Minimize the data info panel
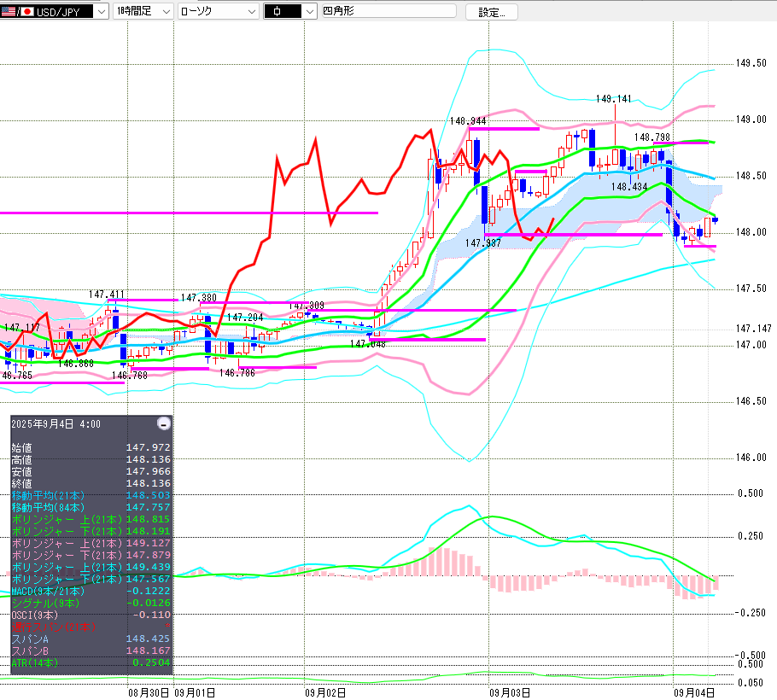 (x=164, y=423)
